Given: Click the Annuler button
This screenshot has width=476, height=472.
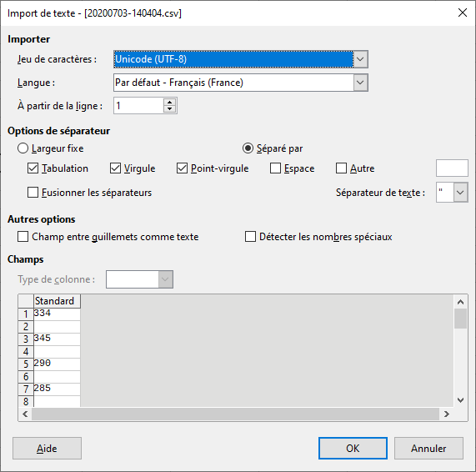Looking at the screenshot, I should (x=428, y=449).
